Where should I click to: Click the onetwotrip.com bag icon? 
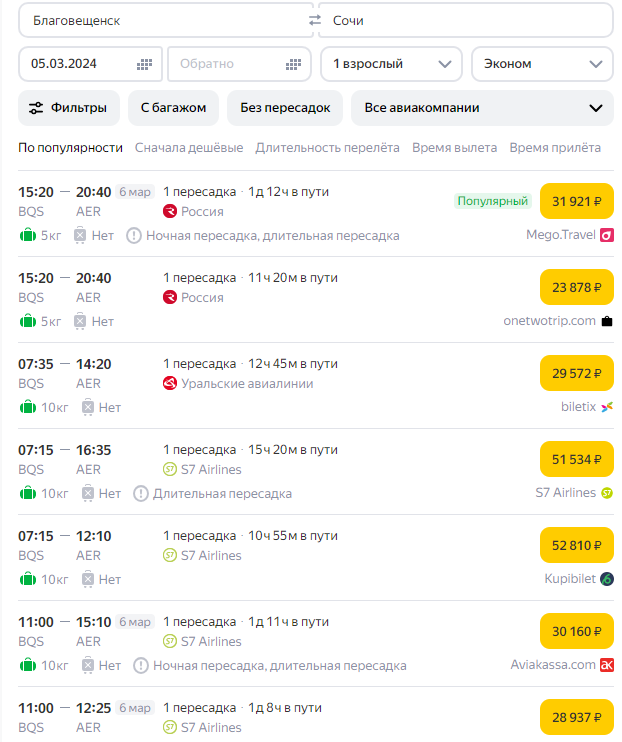(607, 321)
